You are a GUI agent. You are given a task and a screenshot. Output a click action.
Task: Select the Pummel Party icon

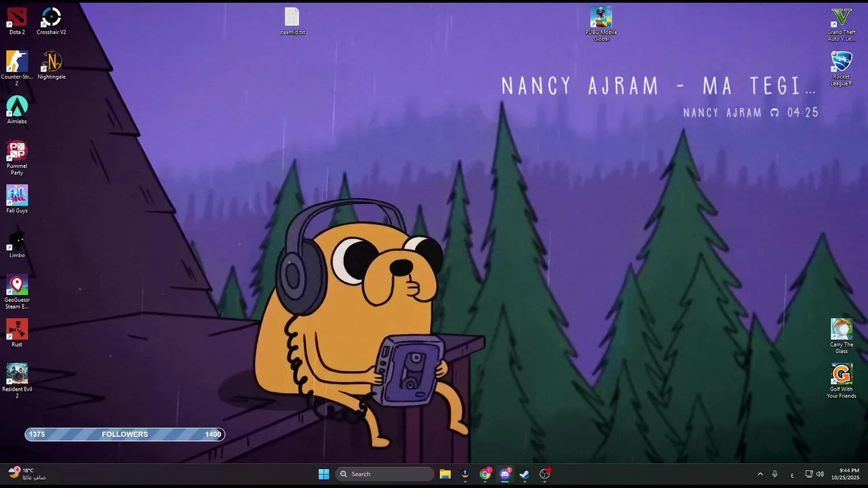[x=17, y=158]
